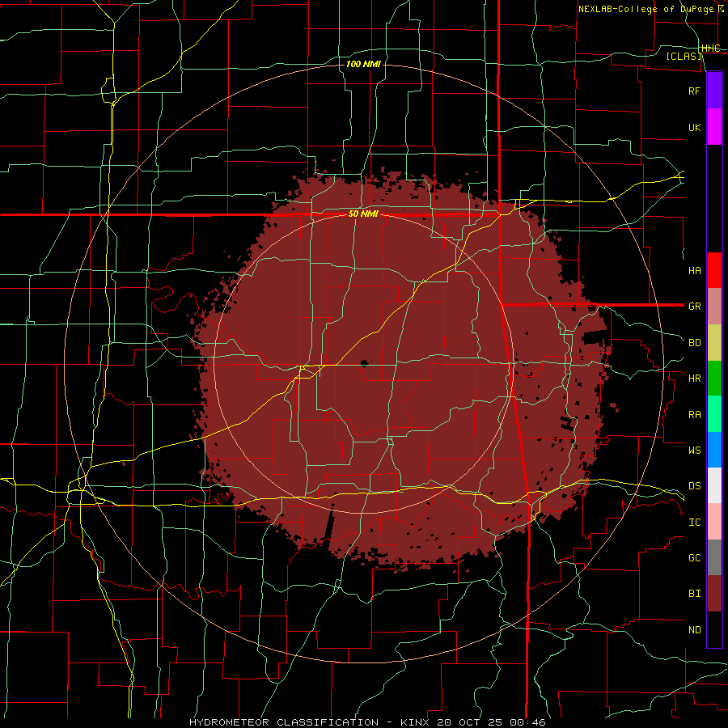Viewport: 728px width, 728px height.
Task: Click the 'UK' legend label
Action: (694, 127)
